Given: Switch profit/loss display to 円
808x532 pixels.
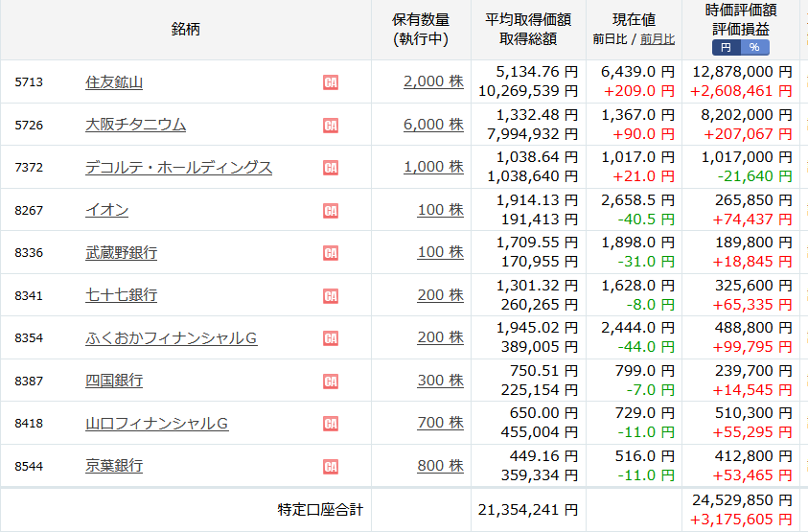Looking at the screenshot, I should pyautogui.click(x=727, y=47).
